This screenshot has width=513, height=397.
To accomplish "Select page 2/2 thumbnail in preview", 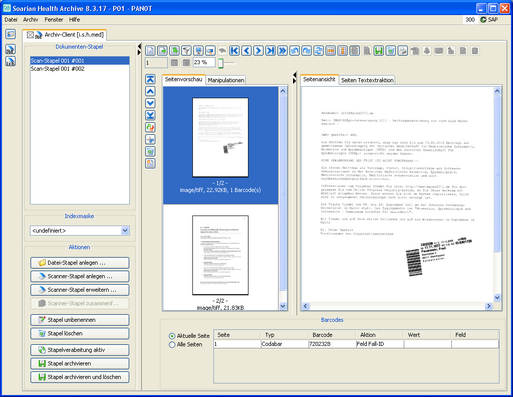I will tap(220, 255).
